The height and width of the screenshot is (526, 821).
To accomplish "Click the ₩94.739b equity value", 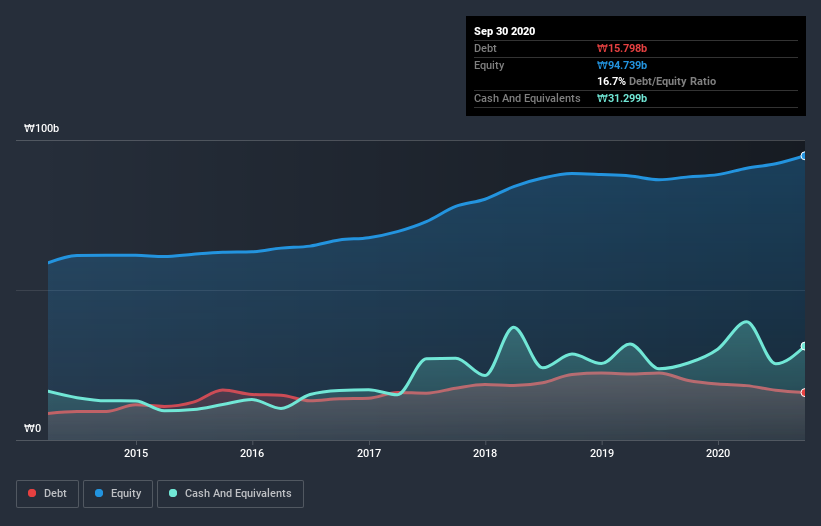I will point(622,65).
